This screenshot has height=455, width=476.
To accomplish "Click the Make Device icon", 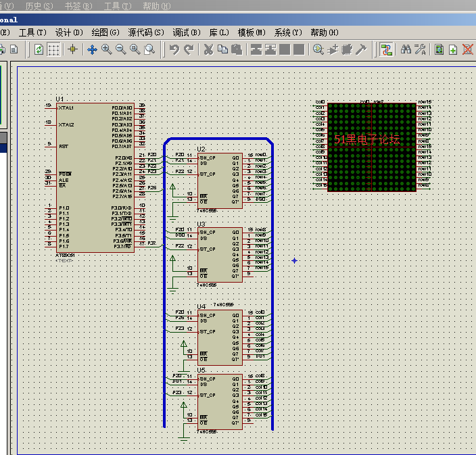I will tap(333, 49).
